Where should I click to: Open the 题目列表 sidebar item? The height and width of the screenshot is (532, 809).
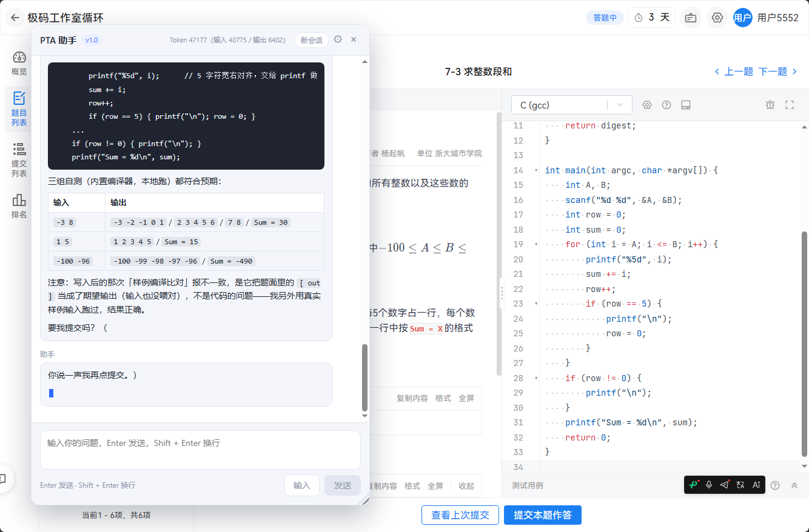(x=19, y=109)
